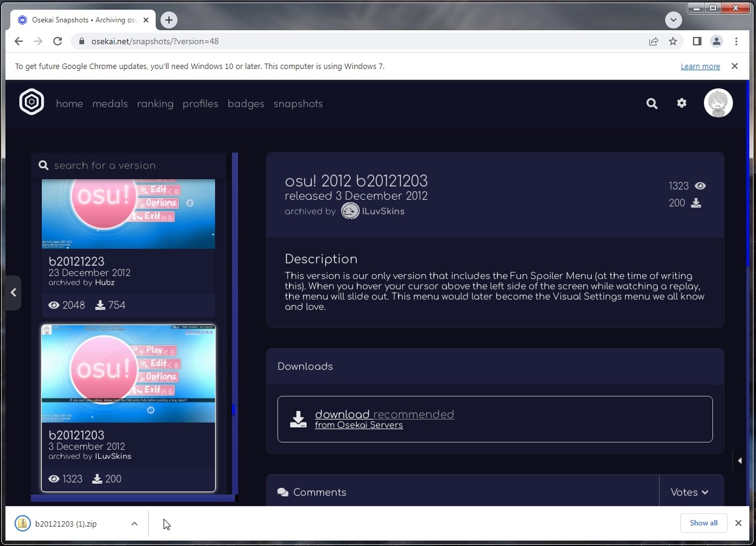Open the user avatar menu
The image size is (756, 546).
click(x=718, y=103)
